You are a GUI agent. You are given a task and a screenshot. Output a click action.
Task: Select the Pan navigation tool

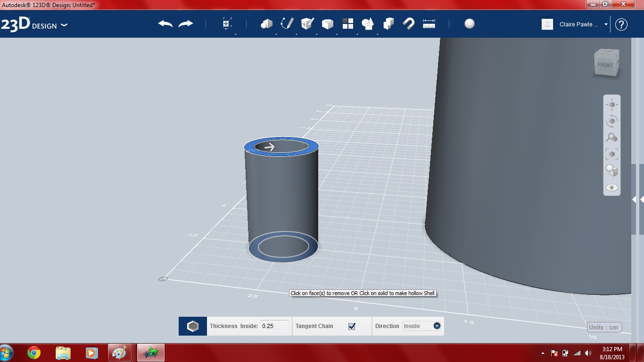tap(612, 105)
